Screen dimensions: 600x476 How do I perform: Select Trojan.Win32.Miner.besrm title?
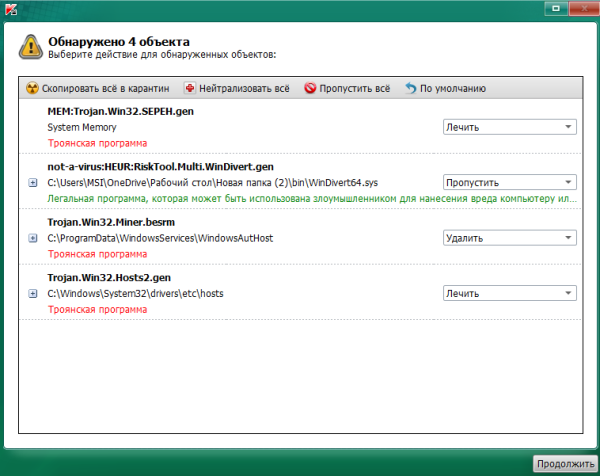coord(111,222)
